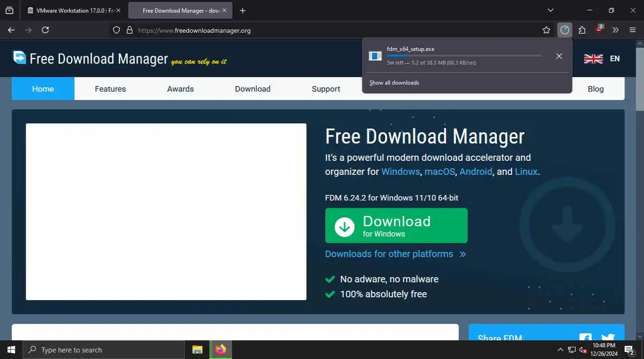644x359 pixels.
Task: Click the 'FDM 6.24.2 for Windows' version text
Action: pos(392,198)
